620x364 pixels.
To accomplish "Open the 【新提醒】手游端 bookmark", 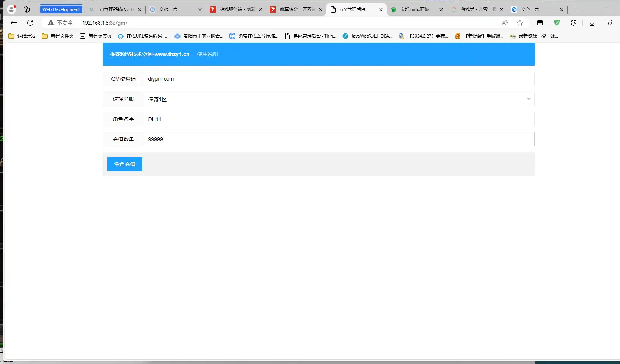I will (479, 36).
